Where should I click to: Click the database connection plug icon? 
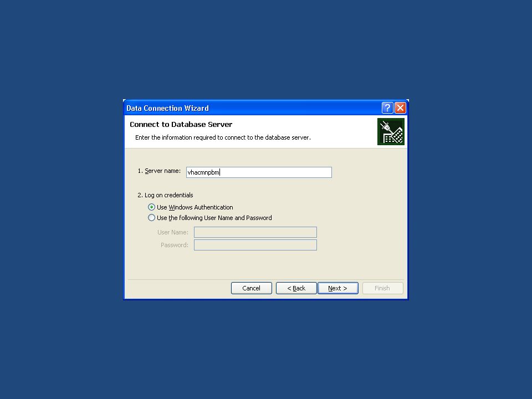tap(391, 132)
